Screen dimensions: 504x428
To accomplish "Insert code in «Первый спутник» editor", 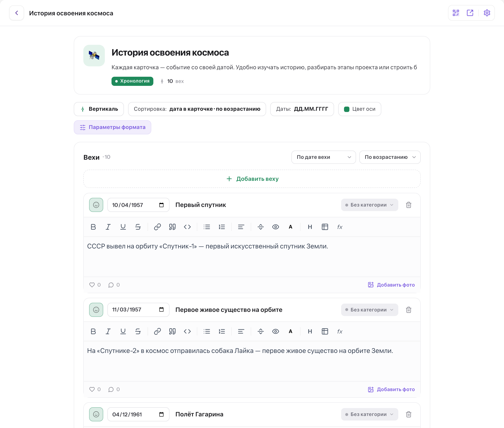I will [187, 227].
